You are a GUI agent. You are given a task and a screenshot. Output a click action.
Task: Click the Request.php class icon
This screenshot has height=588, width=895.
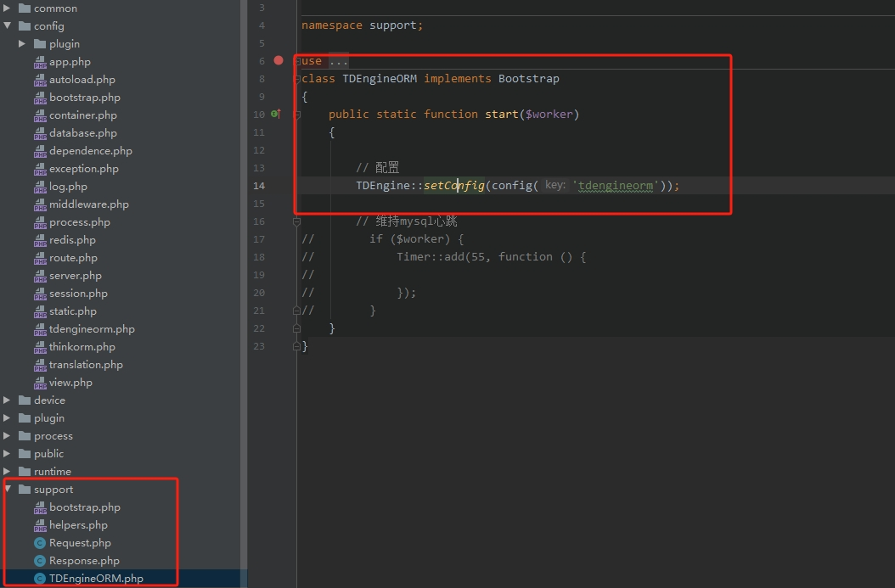coord(40,543)
